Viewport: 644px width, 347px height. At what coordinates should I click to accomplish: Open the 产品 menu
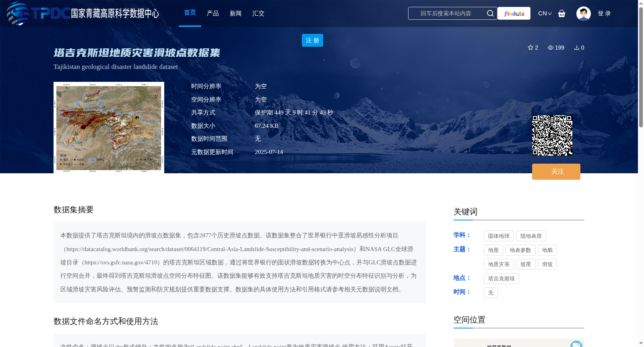point(213,13)
